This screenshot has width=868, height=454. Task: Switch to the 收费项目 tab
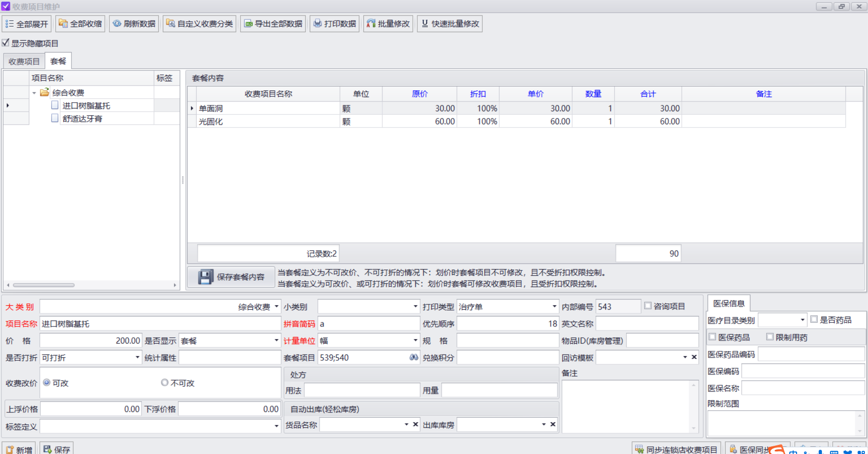point(24,61)
